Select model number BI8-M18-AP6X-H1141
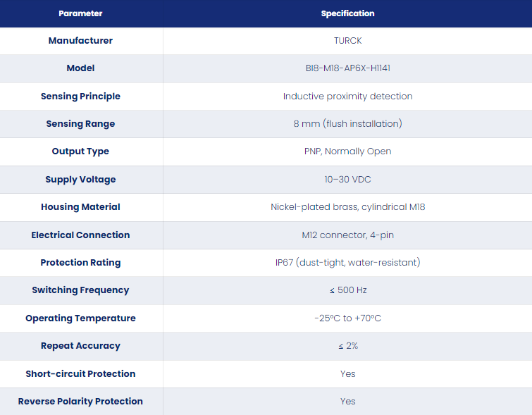The height and width of the screenshot is (415, 532). 348,68
